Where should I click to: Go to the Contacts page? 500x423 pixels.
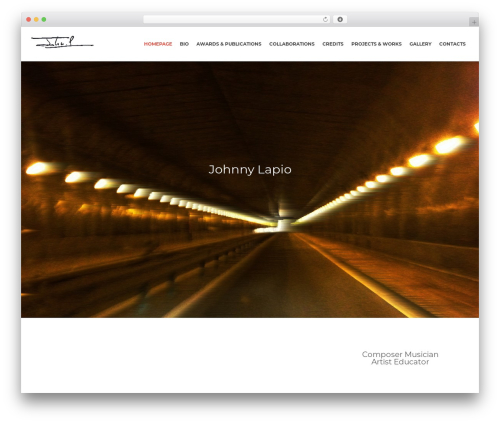452,44
